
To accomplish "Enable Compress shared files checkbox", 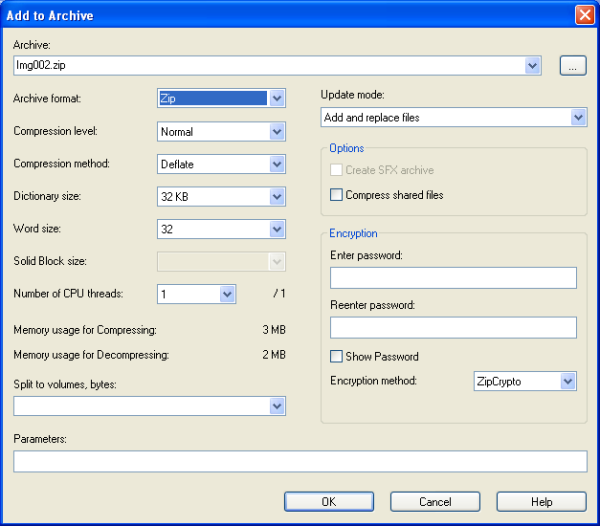I will click(337, 195).
